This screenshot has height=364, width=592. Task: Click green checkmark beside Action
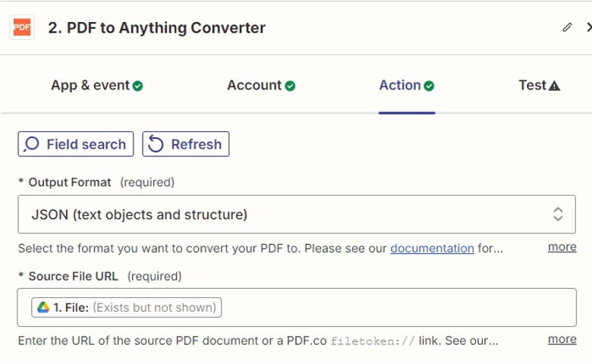(x=429, y=86)
